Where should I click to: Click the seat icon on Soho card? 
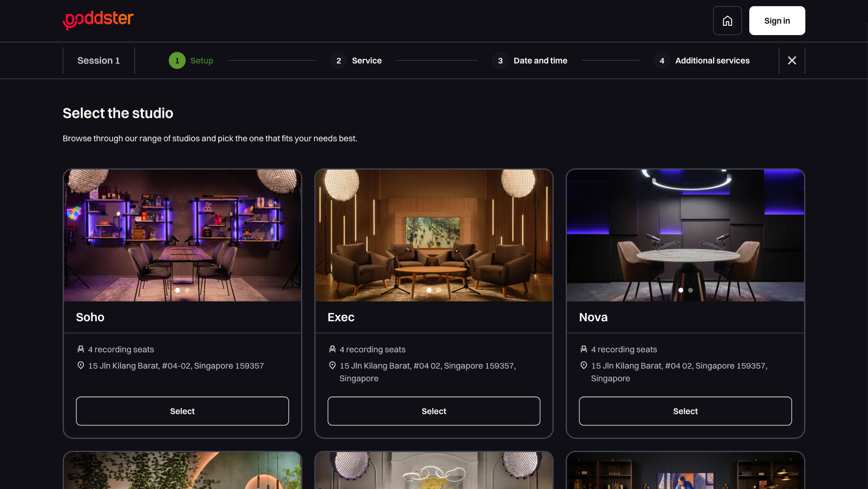click(x=80, y=349)
